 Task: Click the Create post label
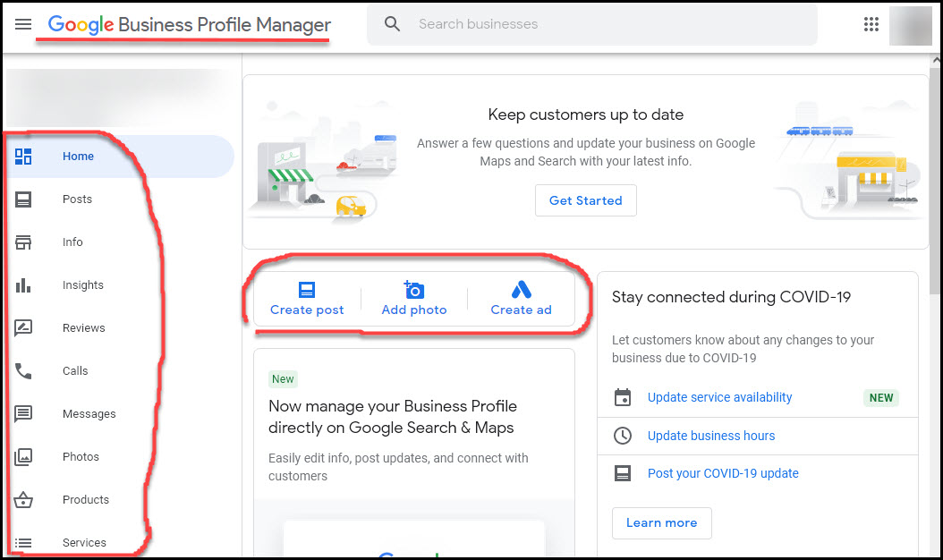tap(307, 310)
